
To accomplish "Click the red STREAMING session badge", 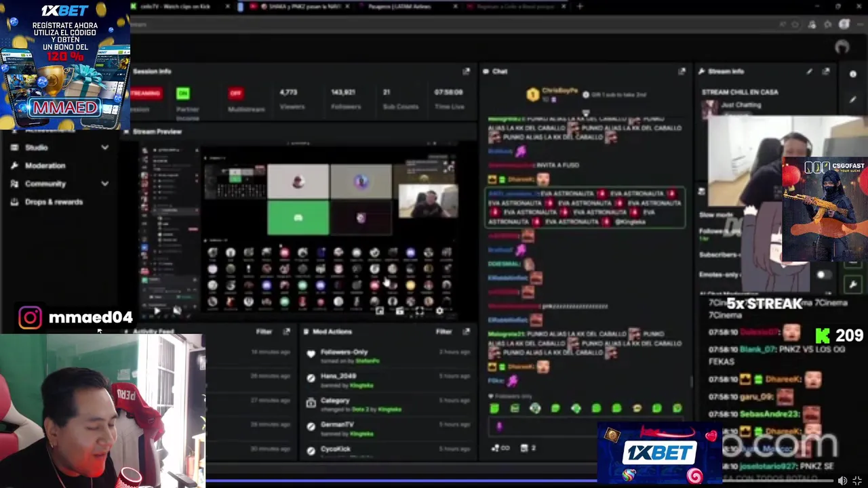I will tap(145, 93).
